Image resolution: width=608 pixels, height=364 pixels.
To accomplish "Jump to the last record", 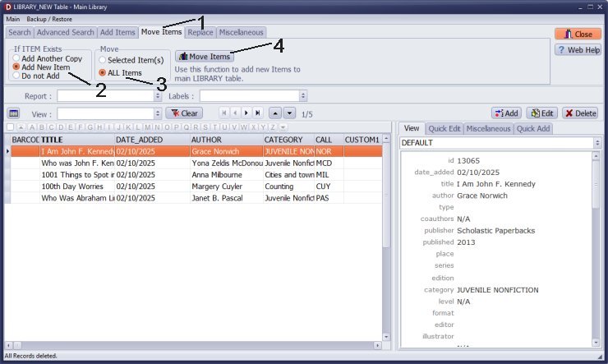I will (x=258, y=113).
